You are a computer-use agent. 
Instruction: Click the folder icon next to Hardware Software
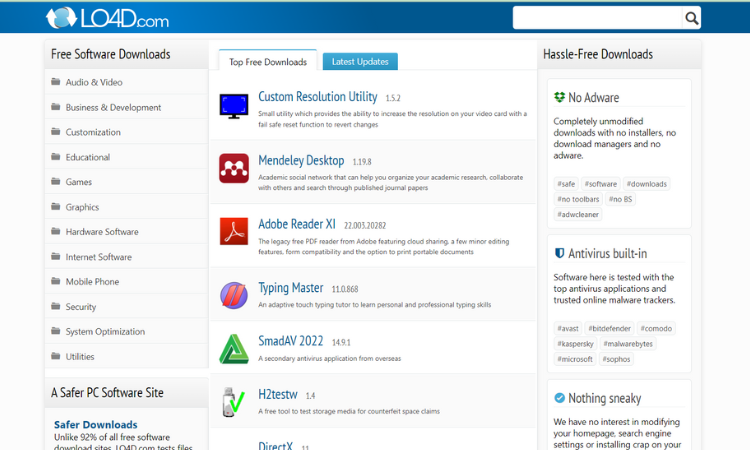coord(56,231)
